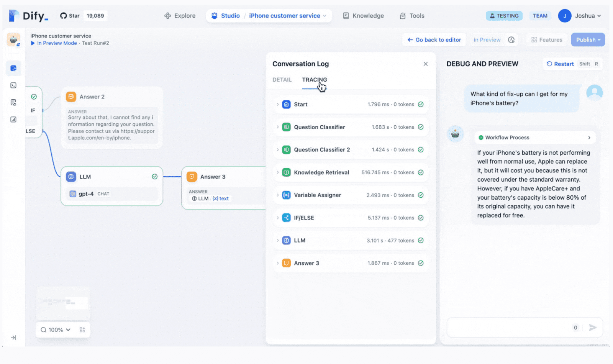This screenshot has width=613, height=364.
Task: Open the Explore page
Action: [x=180, y=16]
